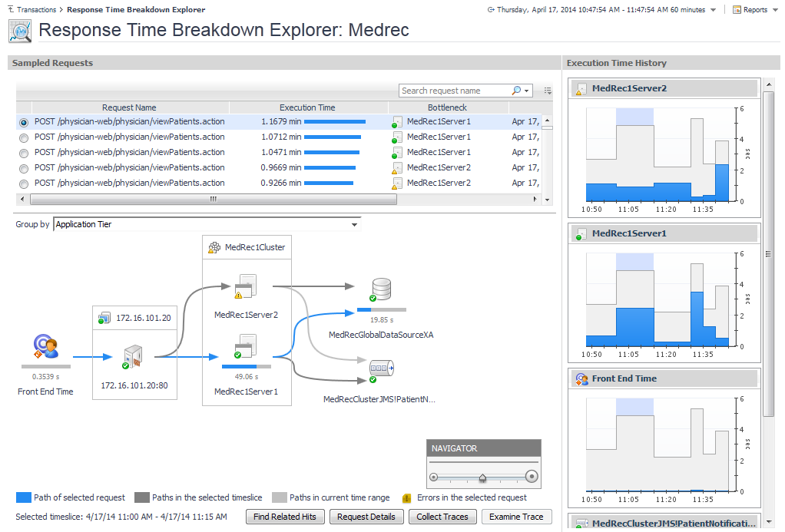Click the Examine Trace button
The height and width of the screenshot is (532, 785).
coord(516,517)
